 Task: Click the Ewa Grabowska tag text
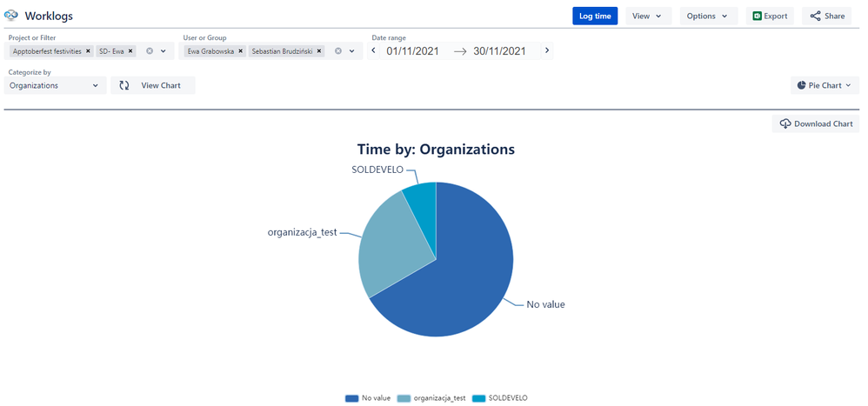[x=210, y=51]
